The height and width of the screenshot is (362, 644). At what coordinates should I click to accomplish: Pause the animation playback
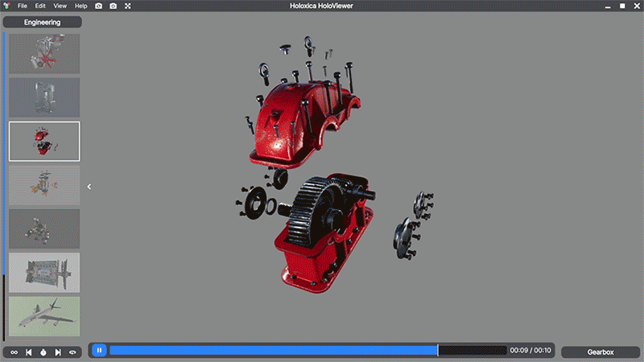[99, 350]
